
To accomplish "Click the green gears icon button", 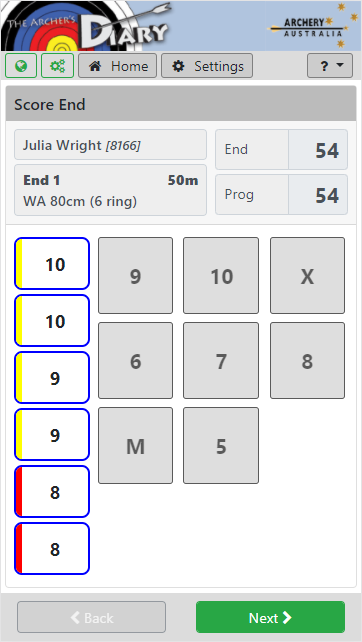I will click(57, 66).
